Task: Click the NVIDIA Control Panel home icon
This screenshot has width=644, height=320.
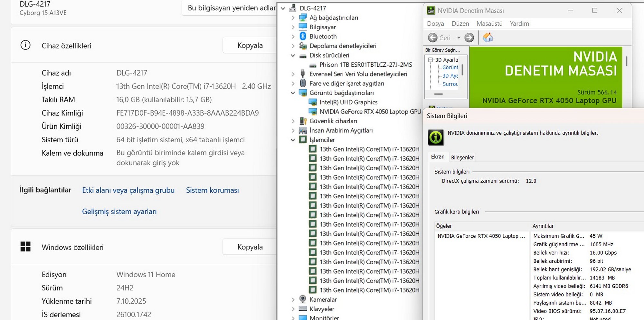Action: click(488, 38)
